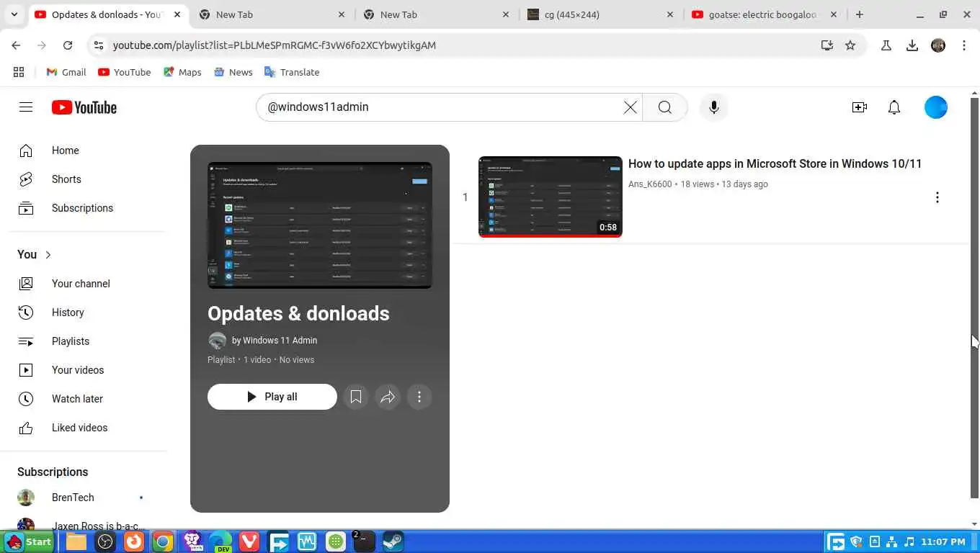This screenshot has height=553, width=980.
Task: Reload the page
Action: [68, 45]
